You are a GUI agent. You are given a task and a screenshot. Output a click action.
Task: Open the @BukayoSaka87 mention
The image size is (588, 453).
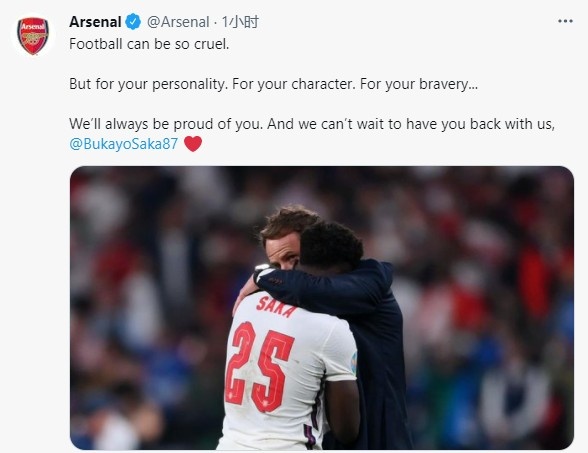click(124, 144)
